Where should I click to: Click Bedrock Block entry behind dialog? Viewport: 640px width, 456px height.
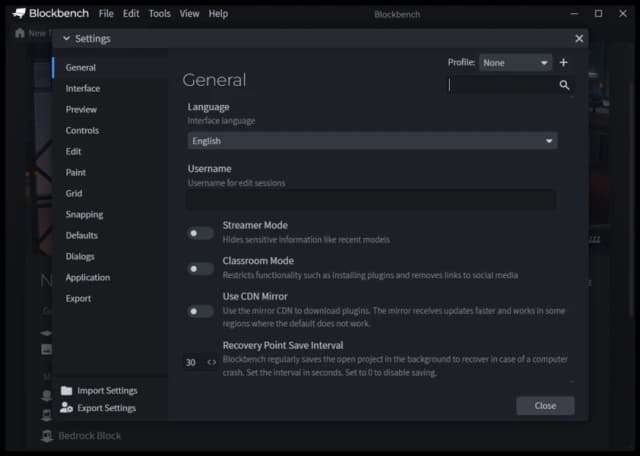[x=90, y=436]
